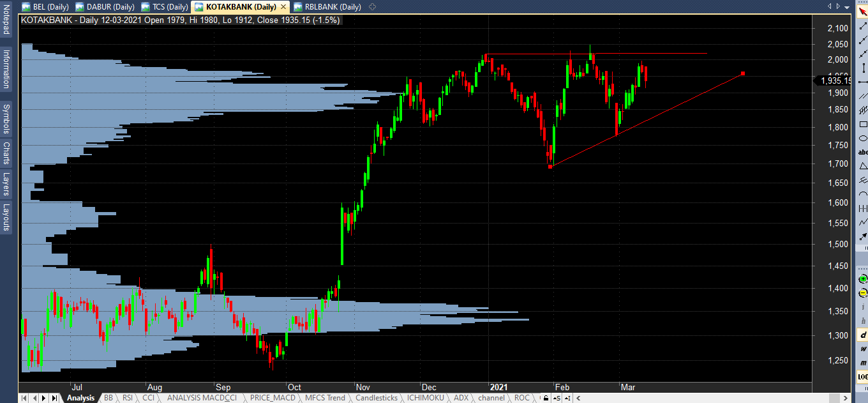Viewport: 868px width, 403px height.
Task: Open the Layers side panel
Action: [x=6, y=184]
